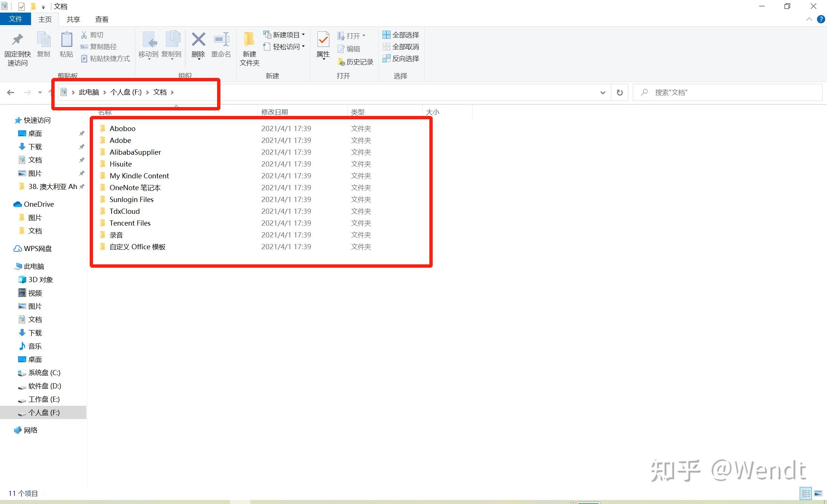The width and height of the screenshot is (827, 504).
Task: Select the My Kindle Content folder
Action: [139, 176]
